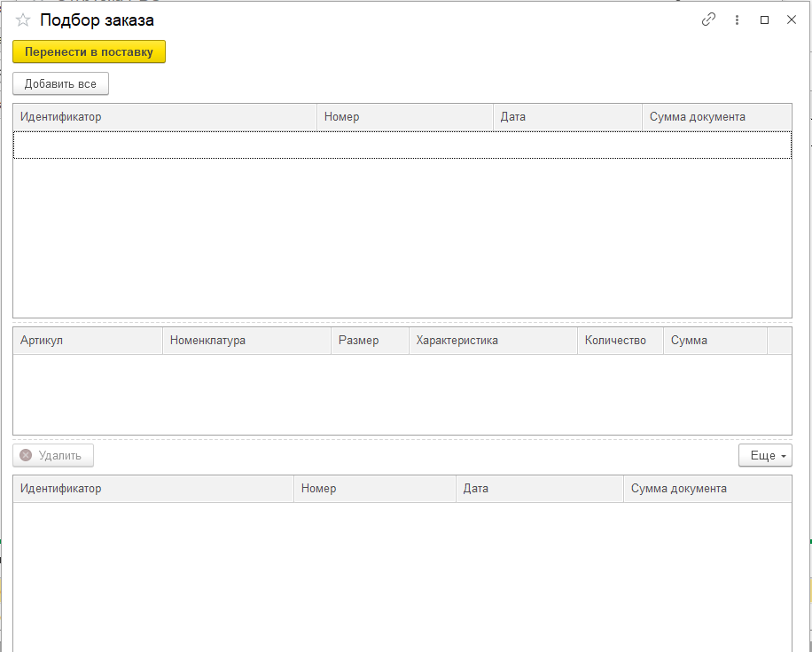
Task: Sort top table by Номер column
Action: (x=405, y=116)
